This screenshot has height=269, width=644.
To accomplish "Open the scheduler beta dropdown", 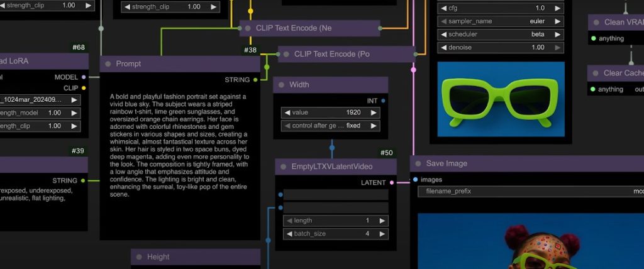I will tap(501, 34).
